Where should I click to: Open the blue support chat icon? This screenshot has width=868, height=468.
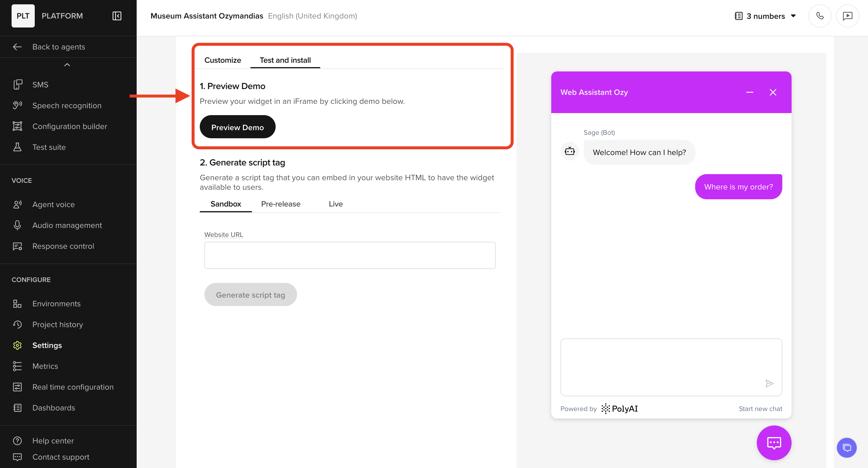point(847,447)
